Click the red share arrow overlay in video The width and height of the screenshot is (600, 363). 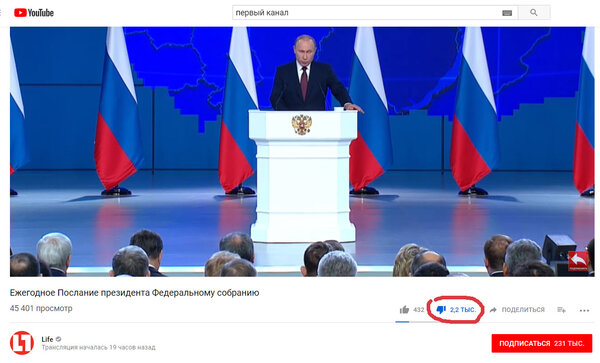(x=578, y=261)
